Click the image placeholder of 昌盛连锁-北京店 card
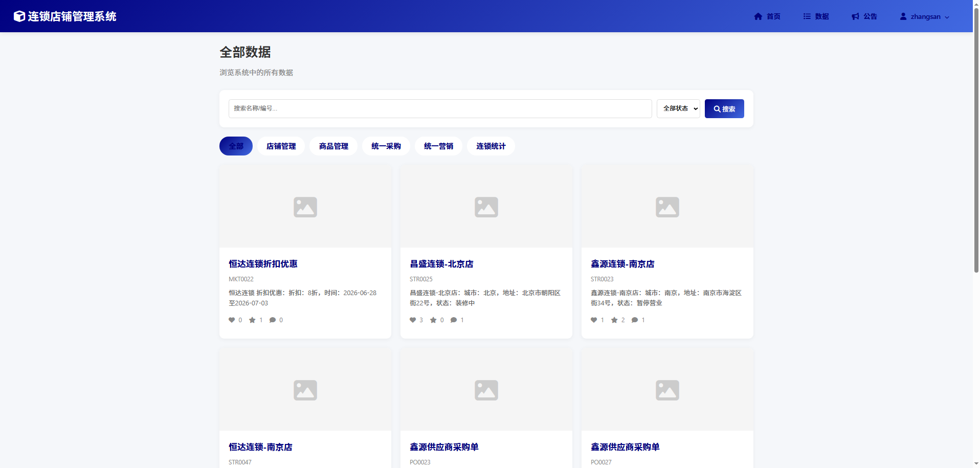Image resolution: width=980 pixels, height=468 pixels. 486,207
